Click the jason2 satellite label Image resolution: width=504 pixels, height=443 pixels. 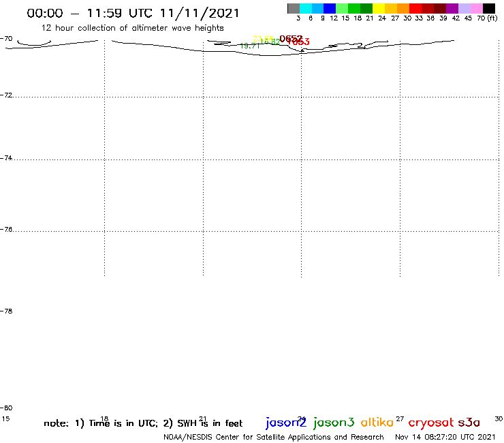(286, 423)
